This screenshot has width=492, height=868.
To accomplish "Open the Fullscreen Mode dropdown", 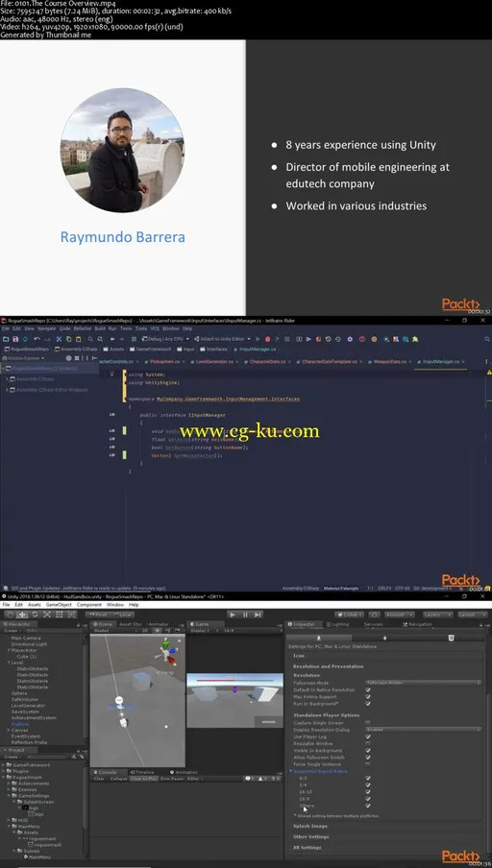I will [x=424, y=683].
